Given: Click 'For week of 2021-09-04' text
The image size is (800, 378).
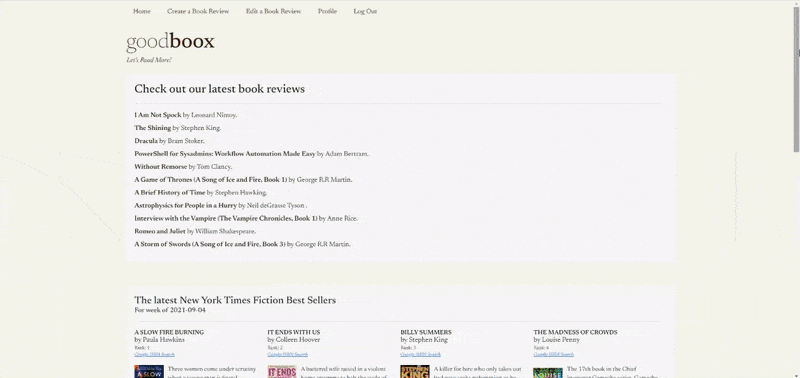Looking at the screenshot, I should point(170,310).
